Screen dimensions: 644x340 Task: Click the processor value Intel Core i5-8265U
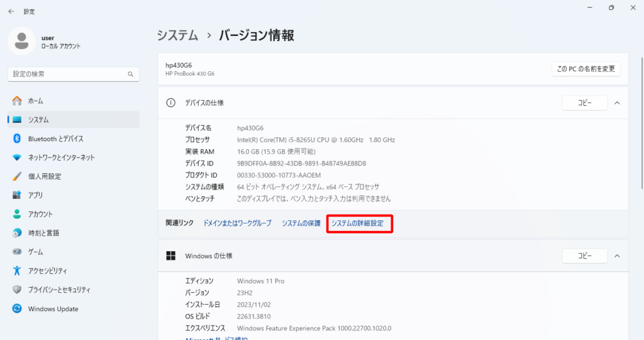(316, 140)
